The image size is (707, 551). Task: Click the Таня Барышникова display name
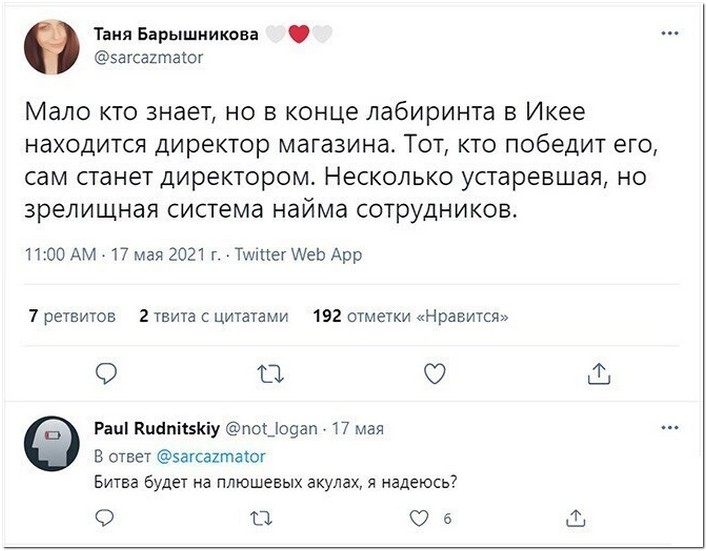pyautogui.click(x=176, y=34)
